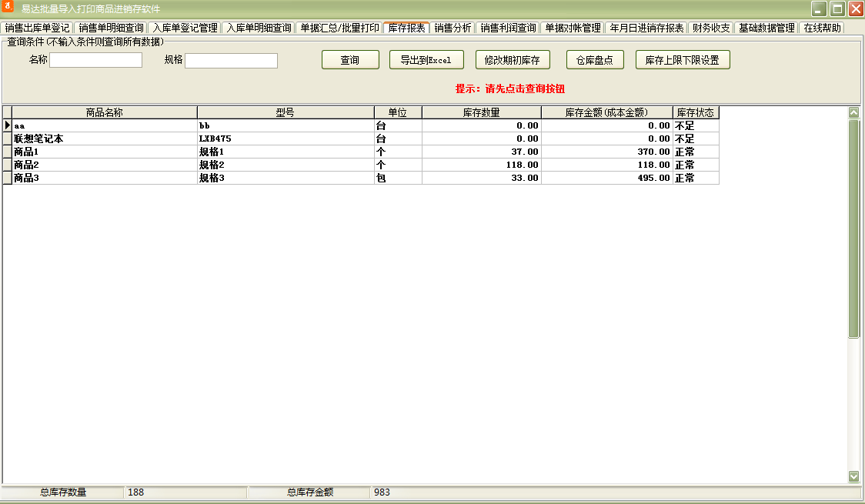Open the 入库单登记管理 tab

(x=185, y=28)
